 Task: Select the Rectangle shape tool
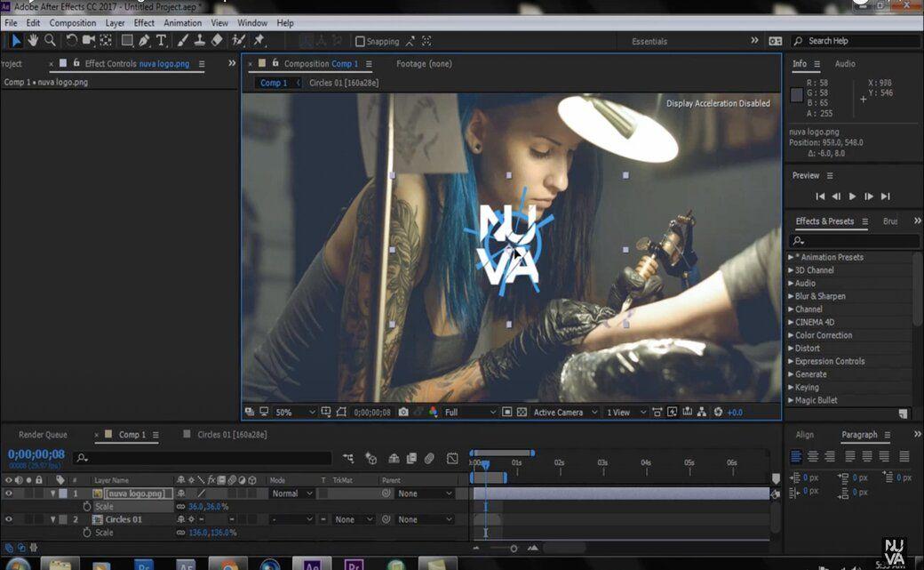pos(127,40)
